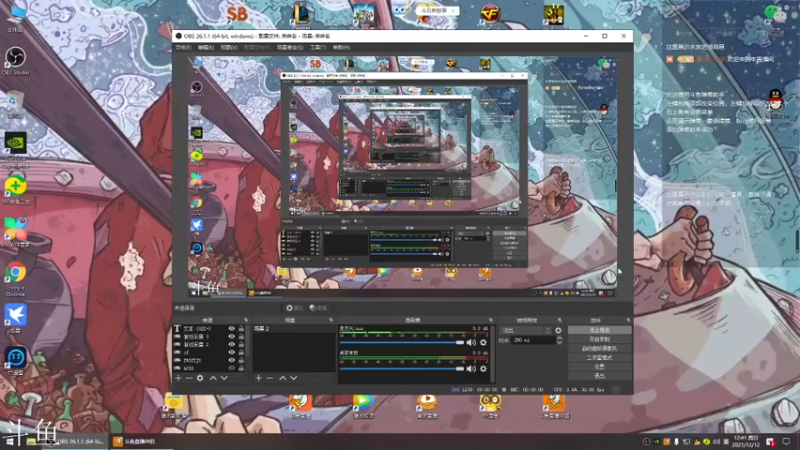Image resolution: width=800 pixels, height=450 pixels.
Task: Pop out the 混音器 dock using its header icon
Action: 491,320
